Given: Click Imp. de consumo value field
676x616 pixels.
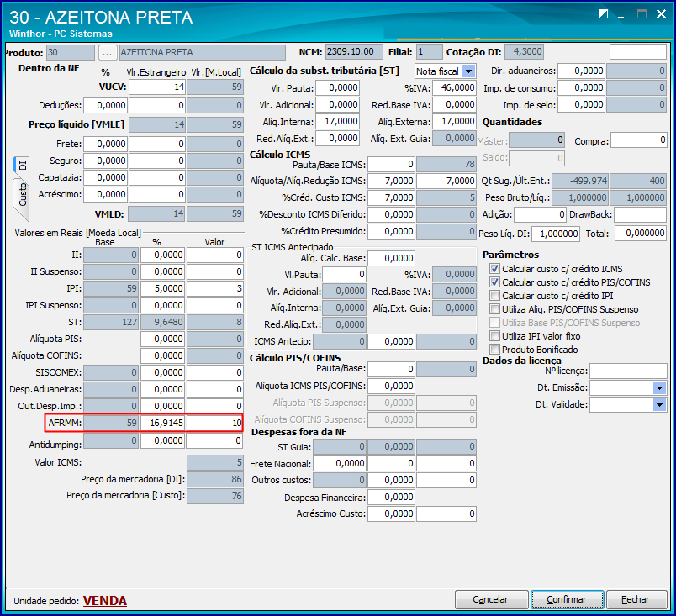Looking at the screenshot, I should 581,88.
